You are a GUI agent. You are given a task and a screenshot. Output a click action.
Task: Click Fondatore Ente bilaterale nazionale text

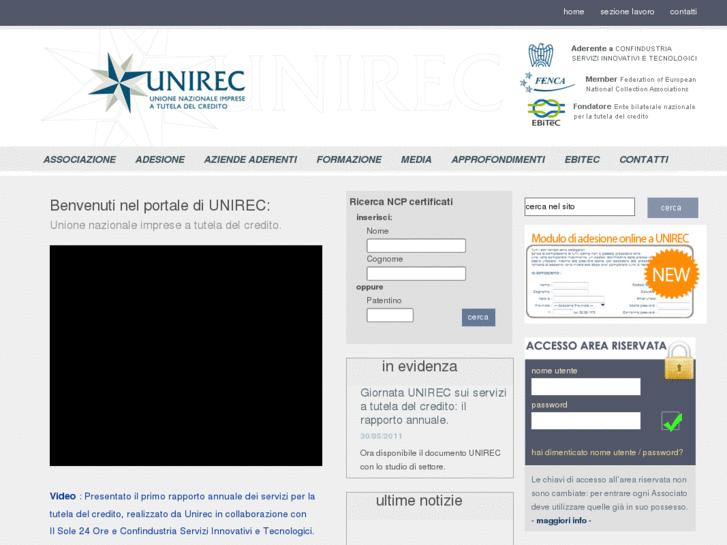(x=634, y=111)
